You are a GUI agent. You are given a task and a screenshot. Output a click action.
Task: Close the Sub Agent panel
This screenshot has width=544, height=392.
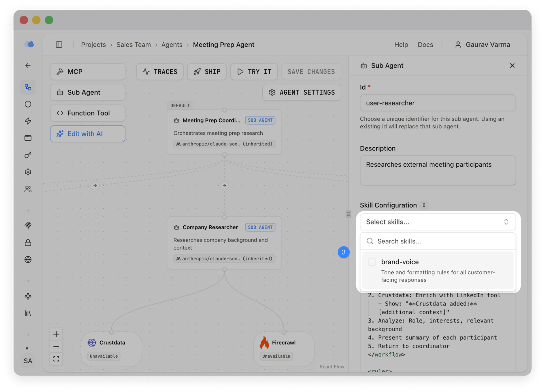coord(512,65)
